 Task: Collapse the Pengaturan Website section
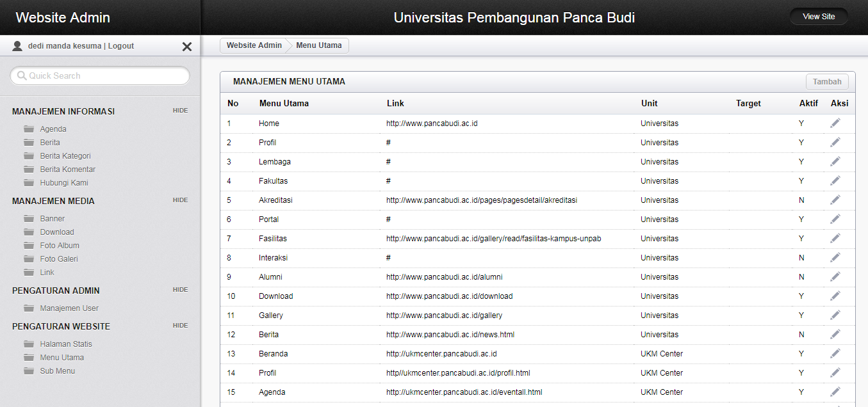pyautogui.click(x=180, y=326)
